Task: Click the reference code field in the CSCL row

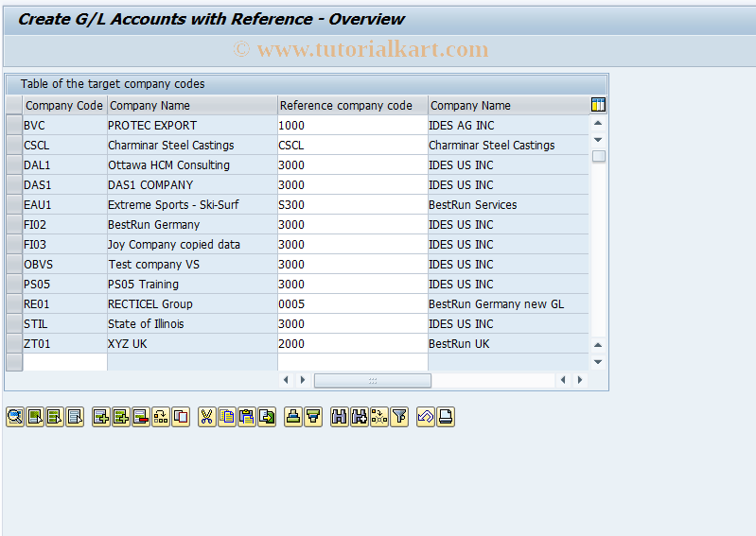Action: [352, 145]
